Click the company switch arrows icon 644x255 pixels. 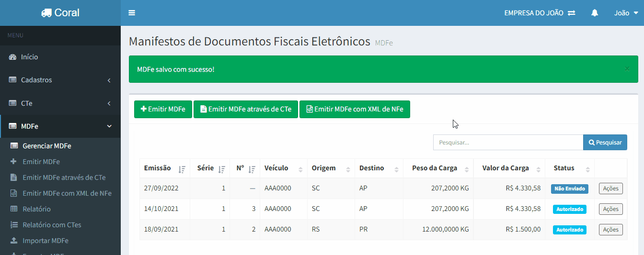pos(572,13)
